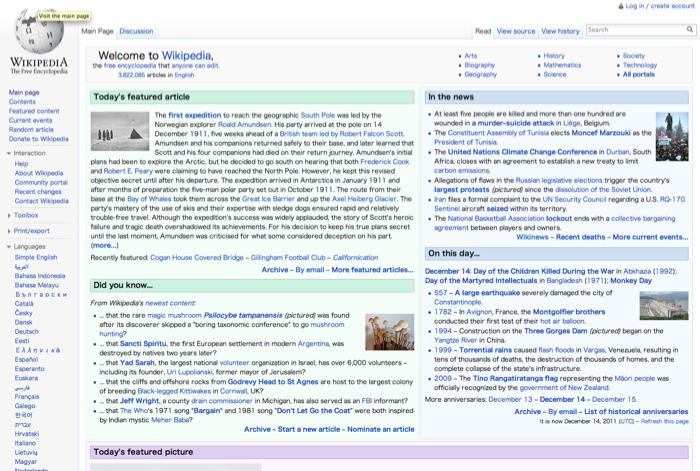Open the Three Gorges Dam thumbnail

click(664, 305)
